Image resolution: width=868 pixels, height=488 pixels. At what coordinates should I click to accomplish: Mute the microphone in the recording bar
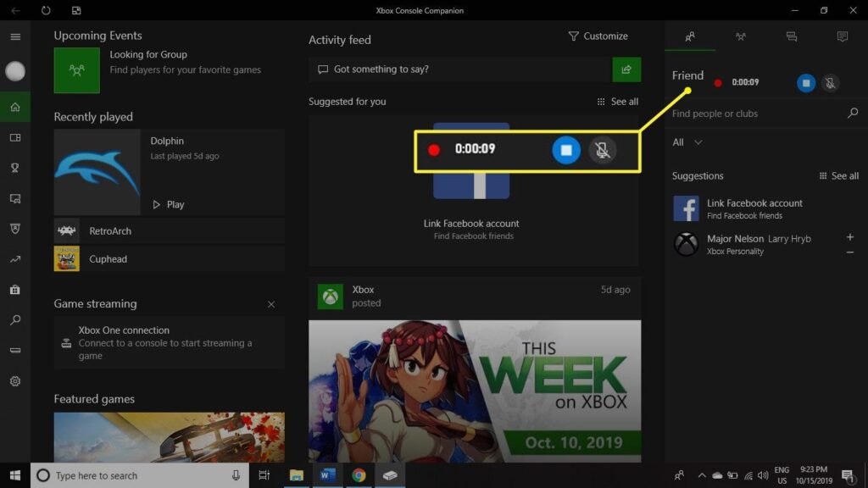pos(604,149)
